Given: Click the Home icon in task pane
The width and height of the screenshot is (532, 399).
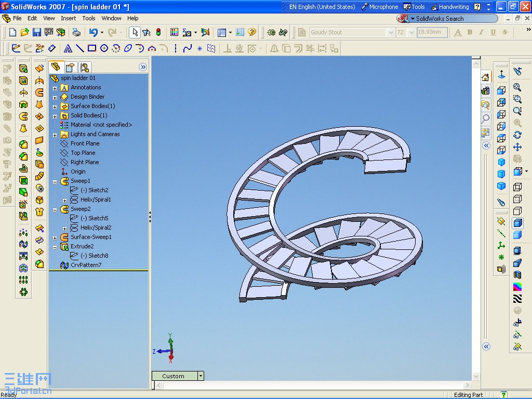Looking at the screenshot, I should click(485, 78).
